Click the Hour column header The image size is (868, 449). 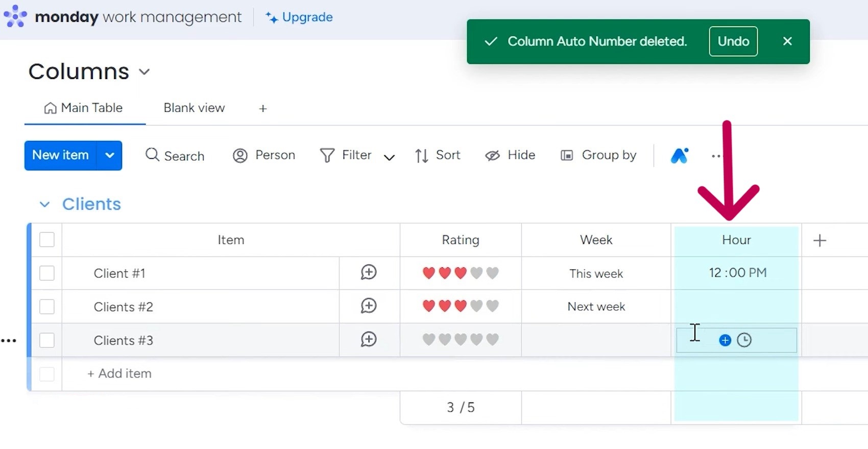coord(736,240)
